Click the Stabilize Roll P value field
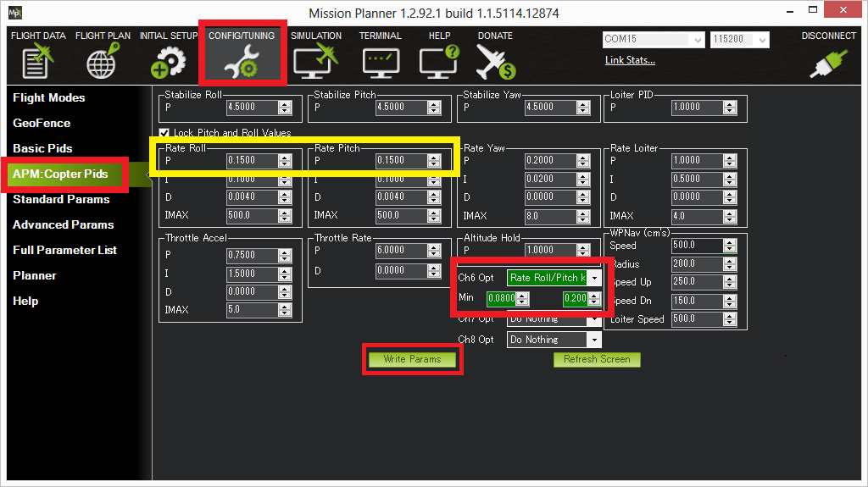The image size is (868, 487). (x=252, y=108)
